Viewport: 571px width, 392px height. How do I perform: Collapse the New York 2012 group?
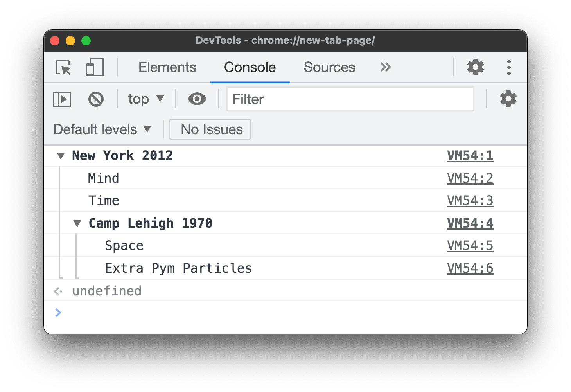tap(61, 155)
